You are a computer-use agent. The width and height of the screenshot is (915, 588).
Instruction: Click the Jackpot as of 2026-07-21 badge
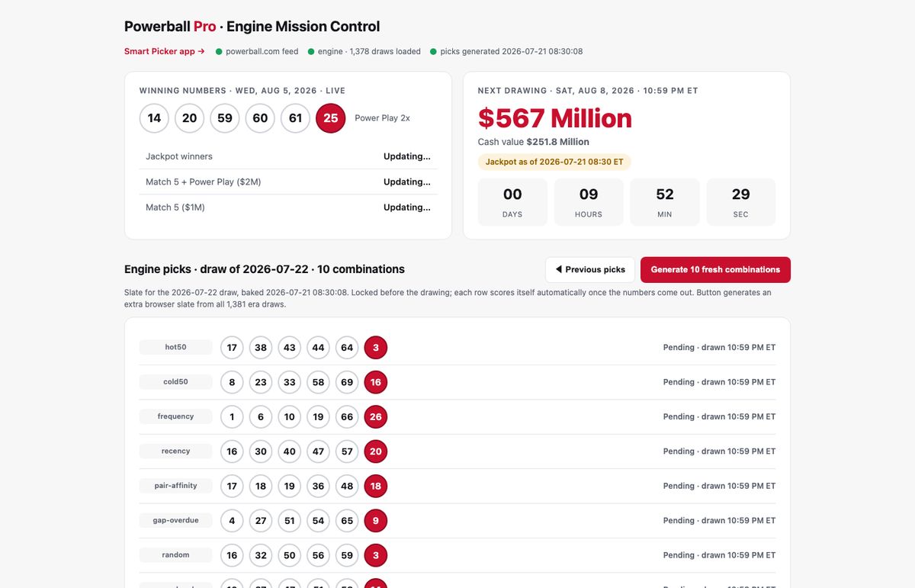point(554,162)
